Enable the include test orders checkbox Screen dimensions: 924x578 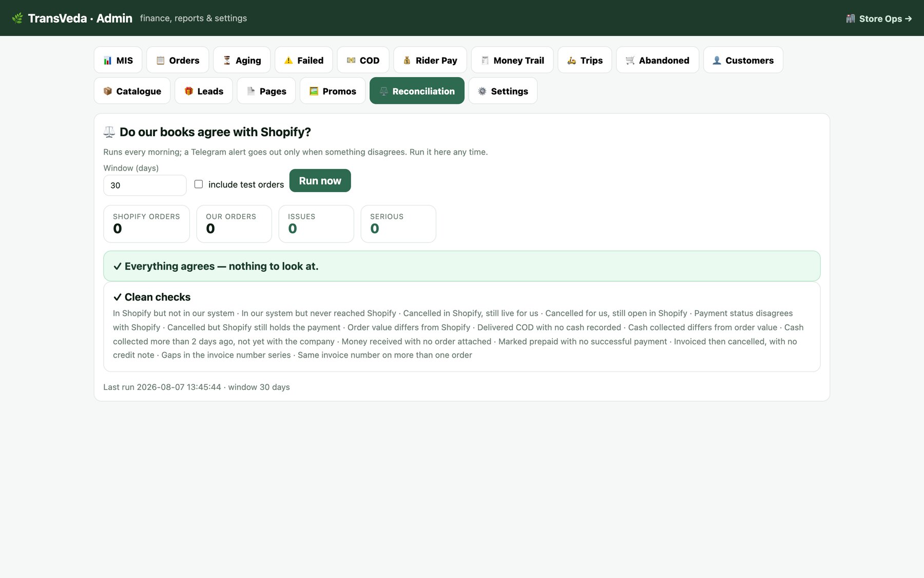tap(199, 184)
